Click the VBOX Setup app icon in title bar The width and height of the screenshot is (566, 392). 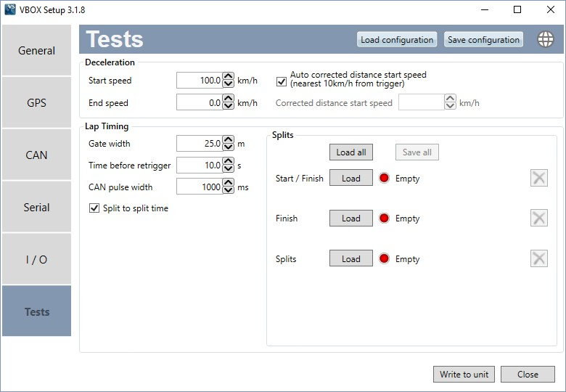click(x=10, y=9)
